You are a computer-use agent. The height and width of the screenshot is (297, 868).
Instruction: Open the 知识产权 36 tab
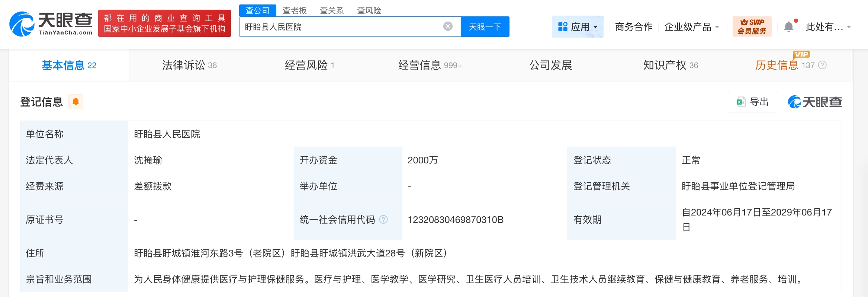coord(671,65)
